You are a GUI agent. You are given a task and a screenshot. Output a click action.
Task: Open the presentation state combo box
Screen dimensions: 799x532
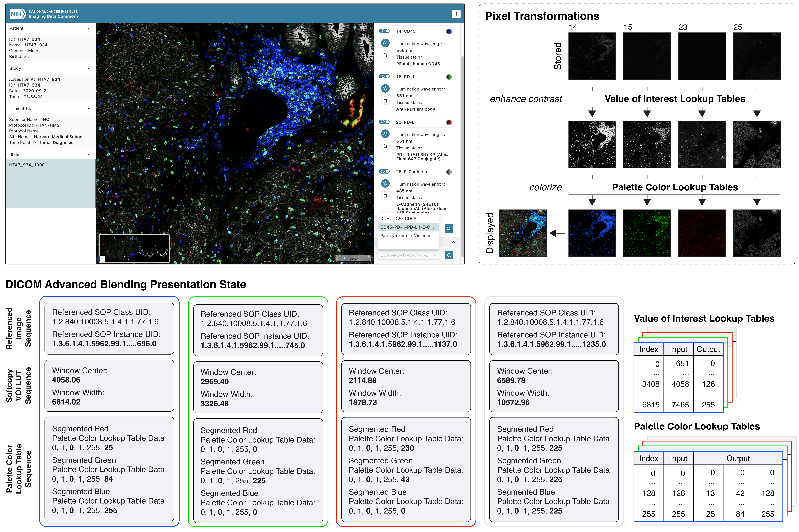408,255
